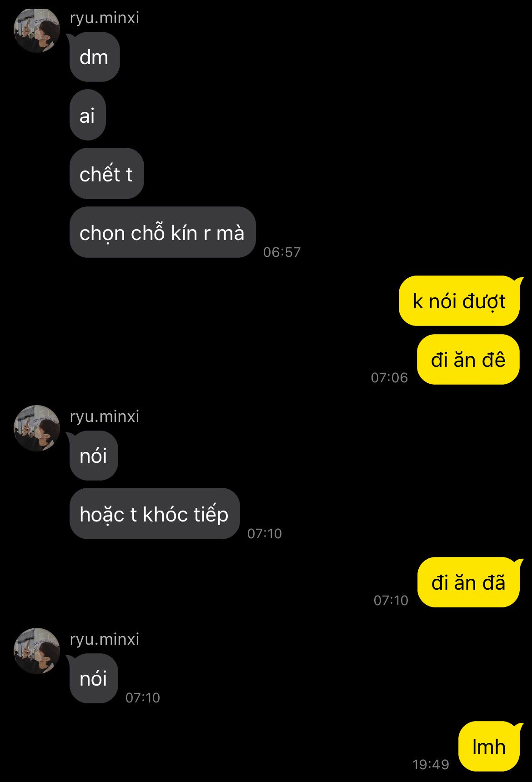Tap ryu.minxi avatar beside first 'nói' message
Image resolution: width=532 pixels, height=782 pixels.
[37, 428]
